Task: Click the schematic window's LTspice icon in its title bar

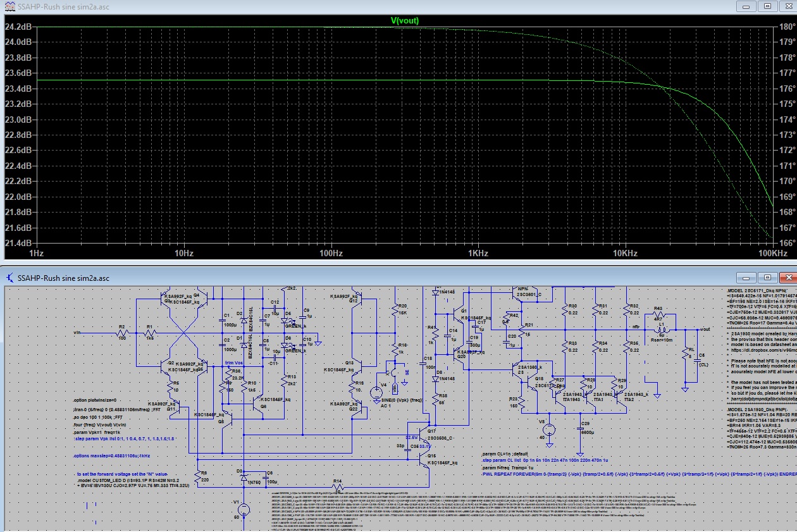Action: (x=9, y=277)
